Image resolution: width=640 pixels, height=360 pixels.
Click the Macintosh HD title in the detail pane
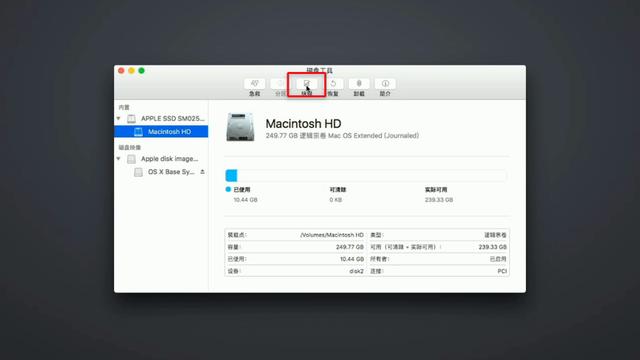(303, 124)
